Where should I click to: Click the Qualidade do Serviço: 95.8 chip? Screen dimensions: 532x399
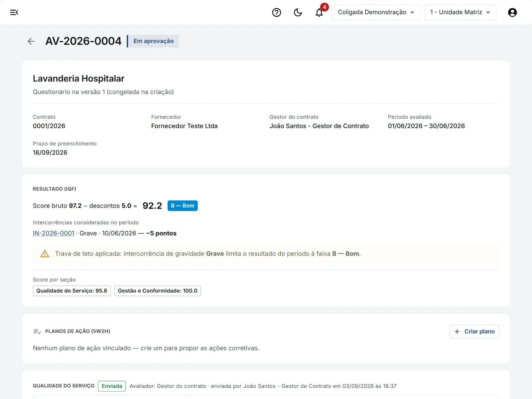coord(72,291)
